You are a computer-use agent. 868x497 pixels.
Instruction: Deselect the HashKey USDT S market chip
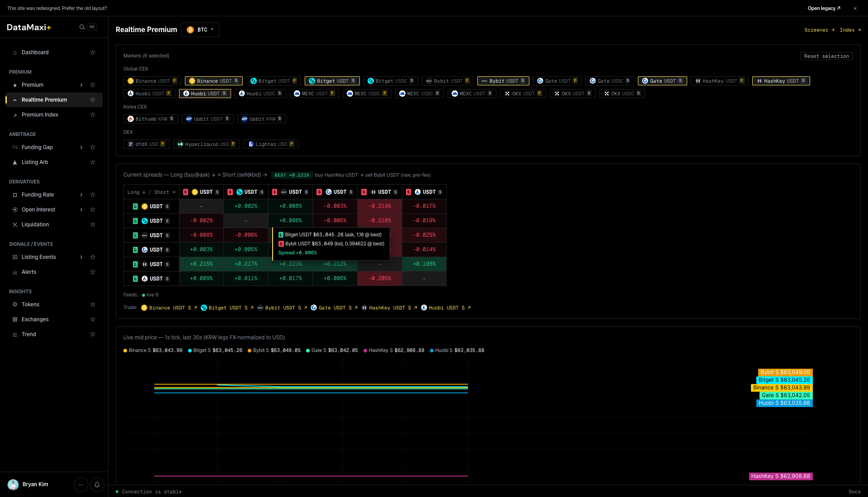781,81
